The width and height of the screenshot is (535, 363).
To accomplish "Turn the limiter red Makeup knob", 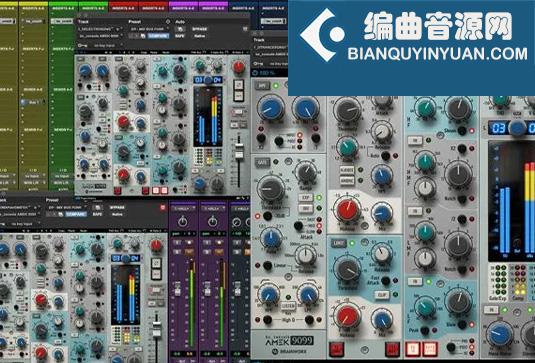I will [348, 317].
